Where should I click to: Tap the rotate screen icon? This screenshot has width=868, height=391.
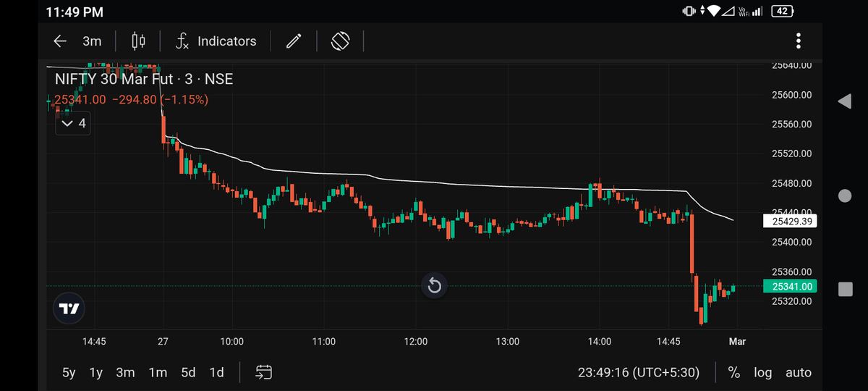[340, 41]
